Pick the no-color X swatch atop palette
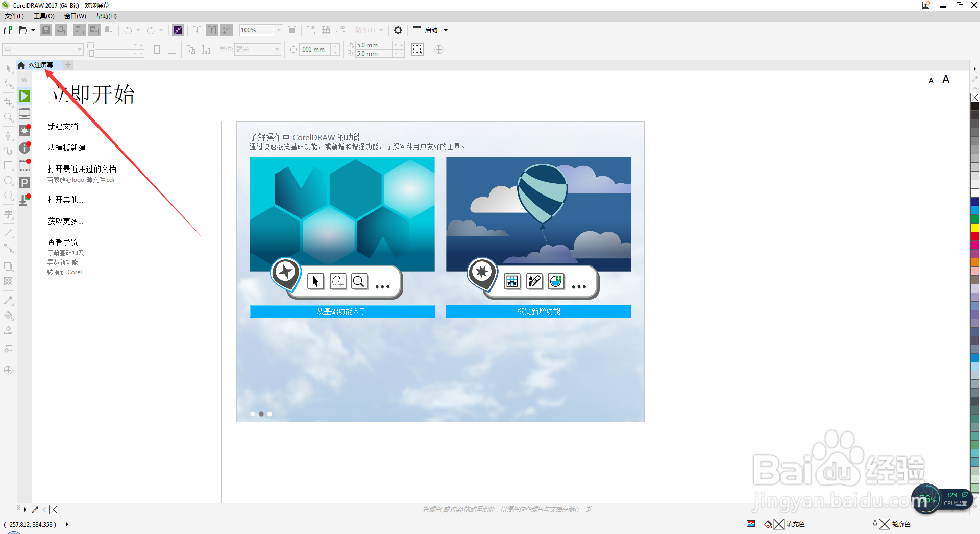980x534 pixels. (x=975, y=98)
